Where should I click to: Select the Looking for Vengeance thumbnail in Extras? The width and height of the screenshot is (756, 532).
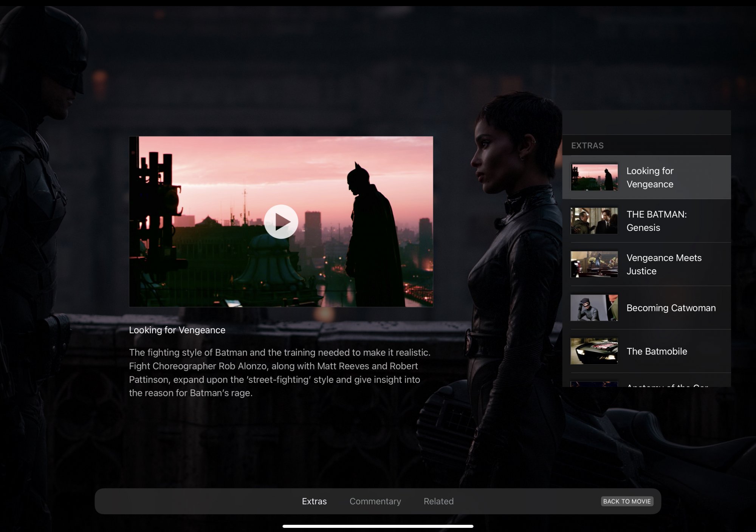[594, 177]
